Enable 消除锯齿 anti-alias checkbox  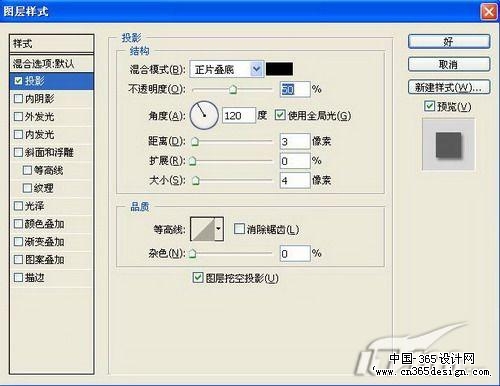click(239, 229)
